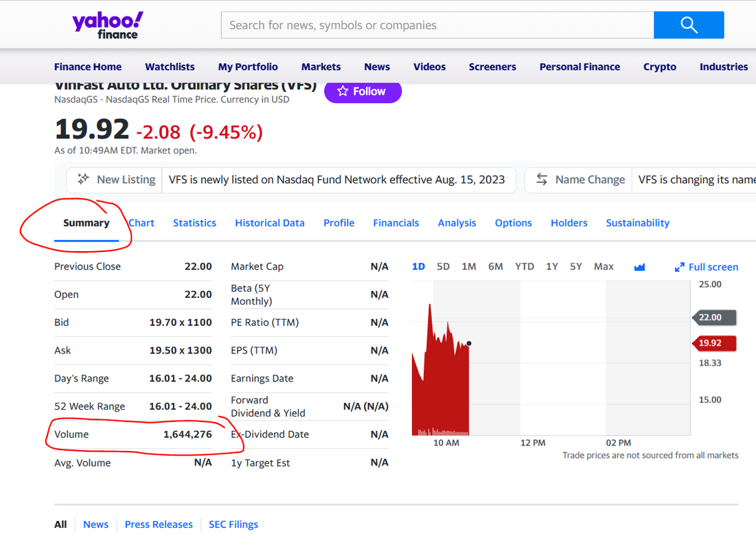This screenshot has width=756, height=549.
Task: Open the Profile tab
Action: coord(339,223)
